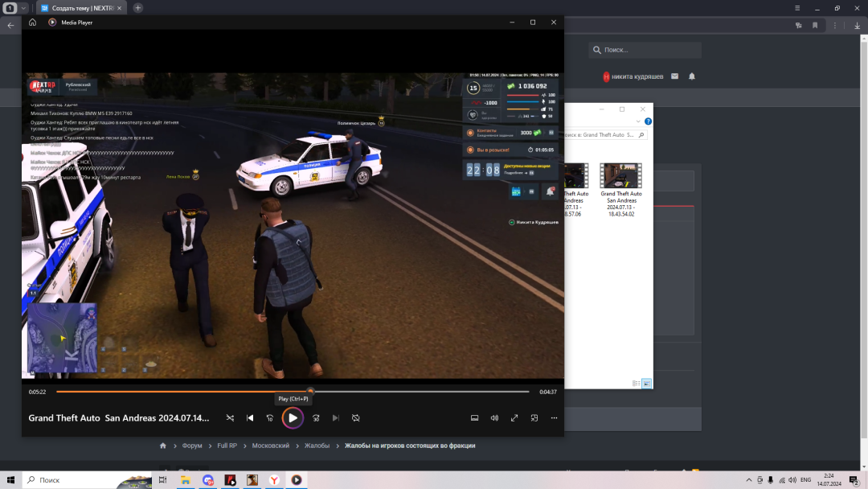Click the taskbar Поиск search box
The width and height of the screenshot is (868, 489).
(x=87, y=480)
